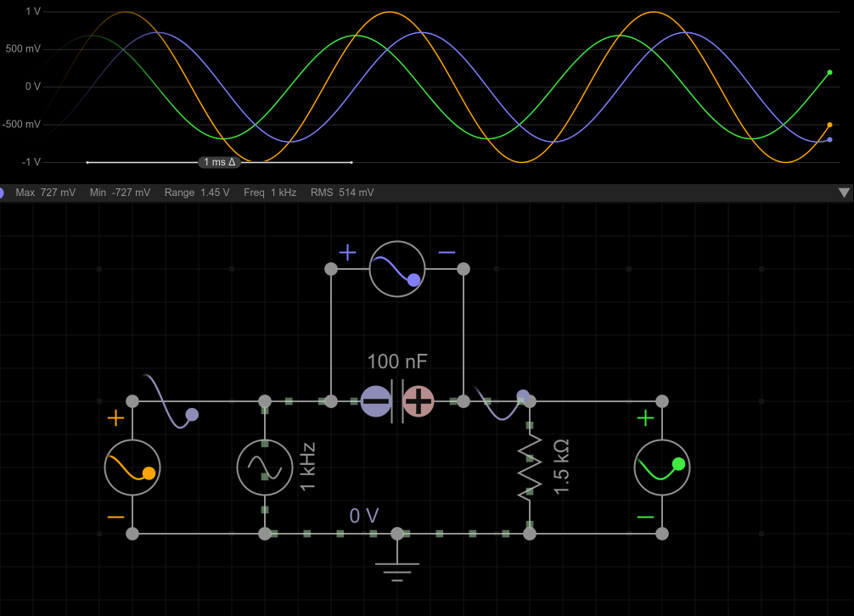This screenshot has width=854, height=616.
Task: Click the Freq 1 kHz readout
Action: [270, 193]
